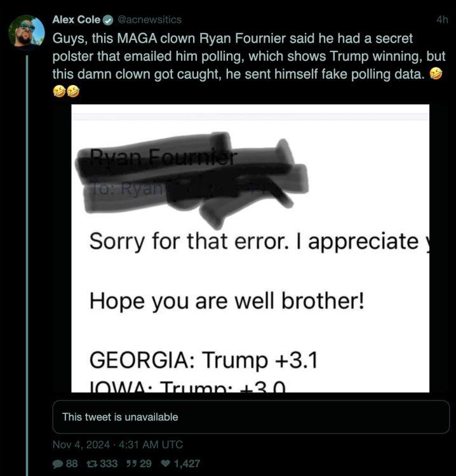
Task: Click the 4h relative timestamp
Action: [x=442, y=20]
